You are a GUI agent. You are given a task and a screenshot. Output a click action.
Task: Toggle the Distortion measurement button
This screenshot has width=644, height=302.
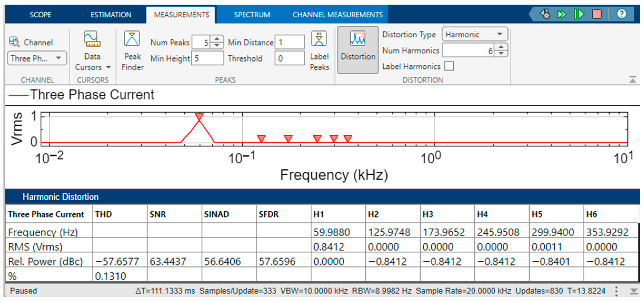click(x=357, y=50)
